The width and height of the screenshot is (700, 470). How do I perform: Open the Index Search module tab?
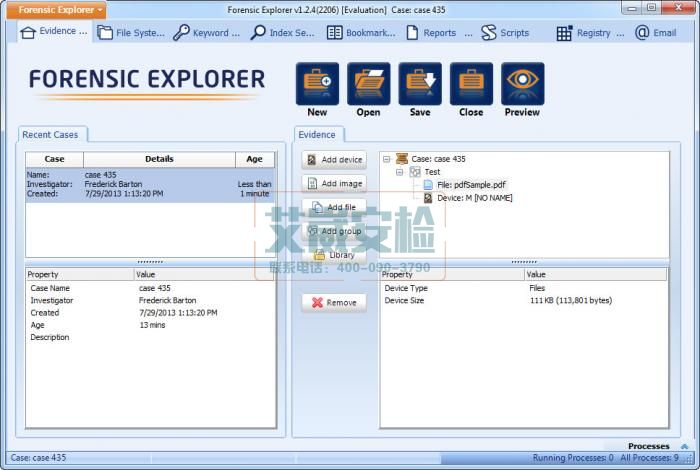click(x=283, y=33)
